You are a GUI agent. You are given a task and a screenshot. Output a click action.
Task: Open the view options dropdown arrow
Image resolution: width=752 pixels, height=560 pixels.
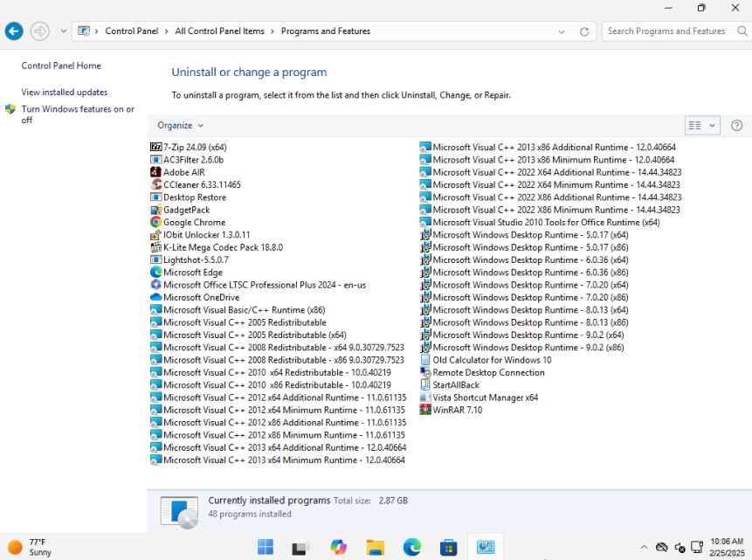712,126
